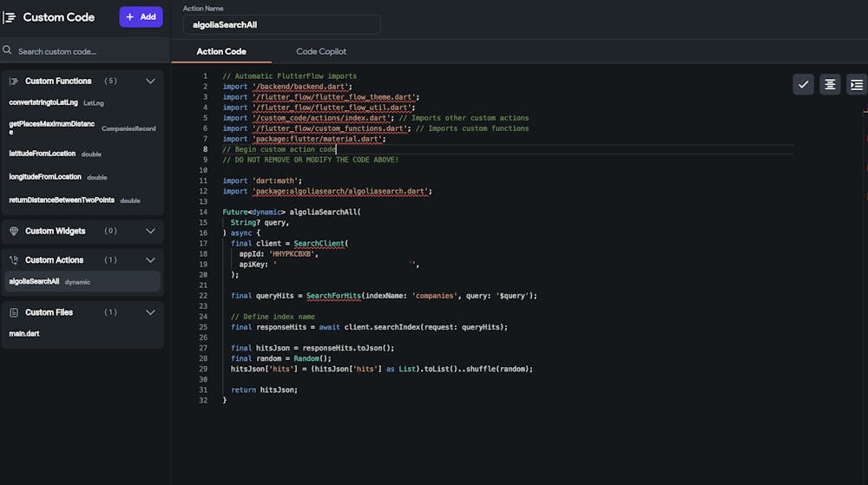Click the Action Name text field
The image size is (868, 485).
pyautogui.click(x=281, y=25)
